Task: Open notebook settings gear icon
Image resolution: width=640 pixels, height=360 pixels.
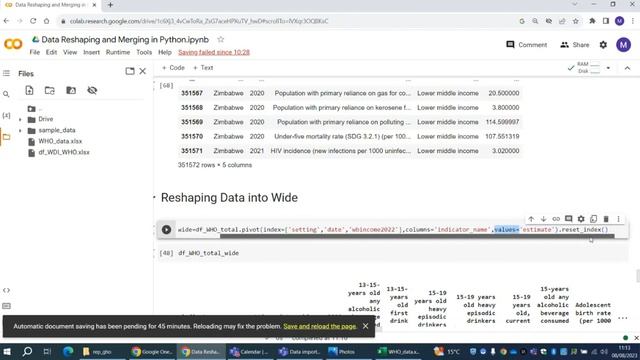Action: click(x=603, y=45)
